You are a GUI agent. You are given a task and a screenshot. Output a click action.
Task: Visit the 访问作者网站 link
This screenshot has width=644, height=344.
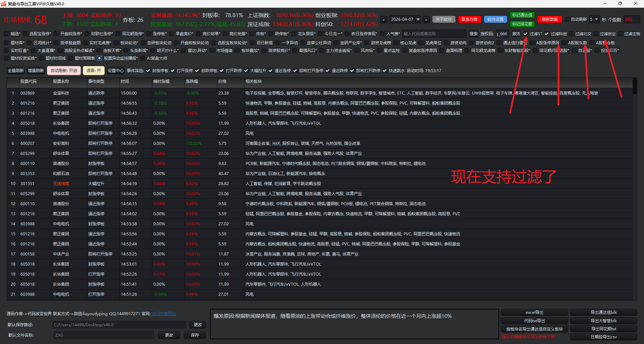(x=164, y=314)
